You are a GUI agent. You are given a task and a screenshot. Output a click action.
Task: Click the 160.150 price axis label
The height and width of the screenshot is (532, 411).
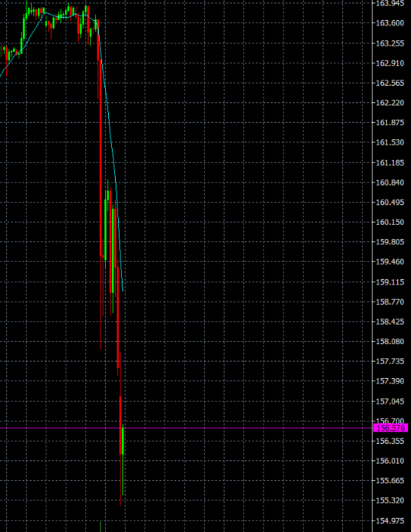390,222
